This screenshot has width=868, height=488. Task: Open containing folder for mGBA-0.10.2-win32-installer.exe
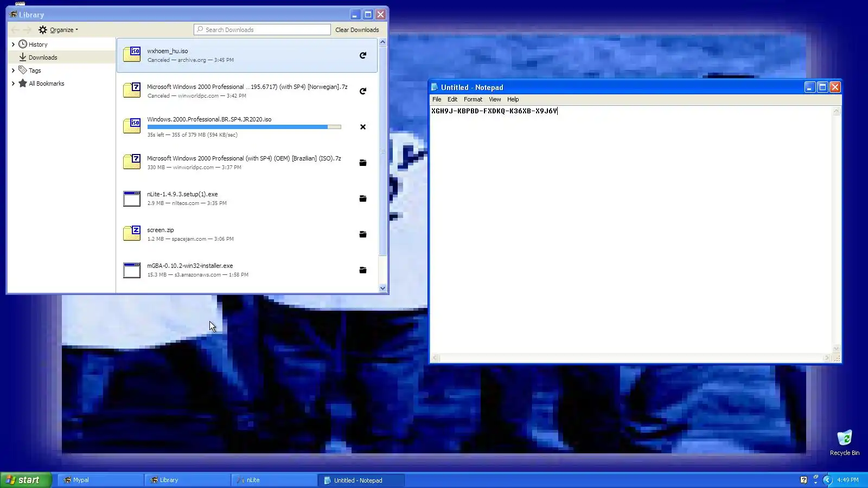click(x=363, y=270)
